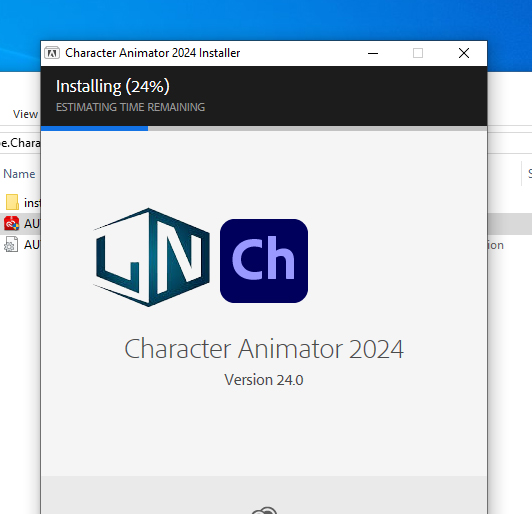The width and height of the screenshot is (532, 514).
Task: Click the "Installing (24%)" status heading
Action: (113, 86)
